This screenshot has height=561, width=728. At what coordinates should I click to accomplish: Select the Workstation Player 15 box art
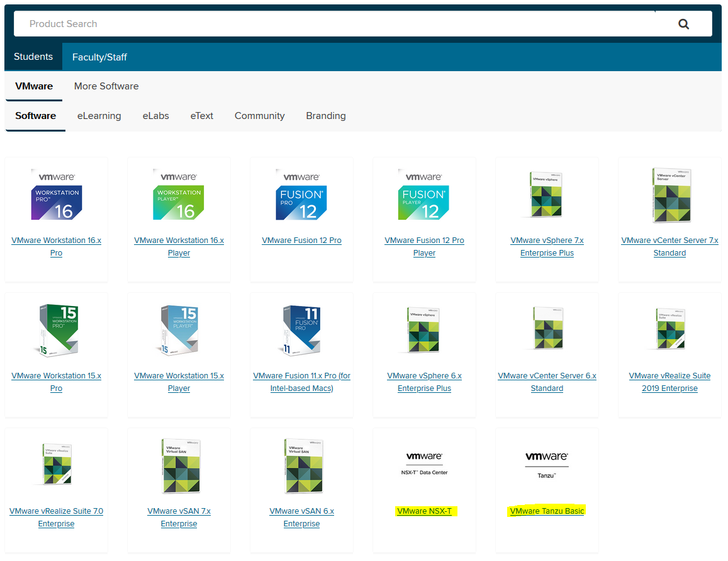(x=179, y=329)
